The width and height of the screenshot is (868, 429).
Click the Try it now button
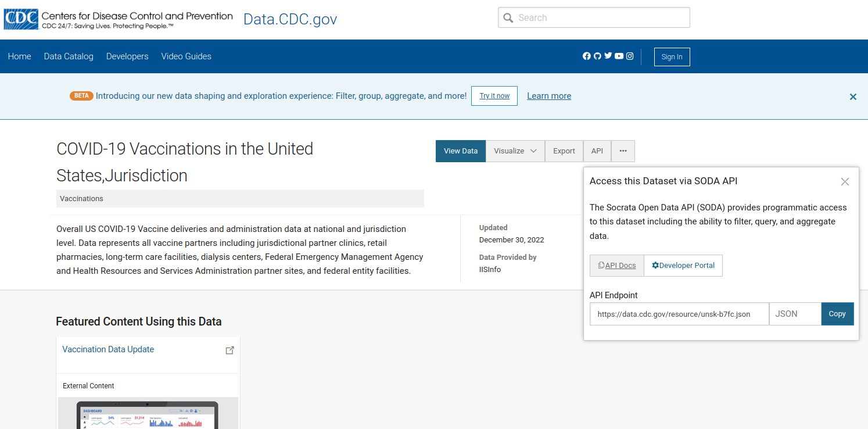494,96
